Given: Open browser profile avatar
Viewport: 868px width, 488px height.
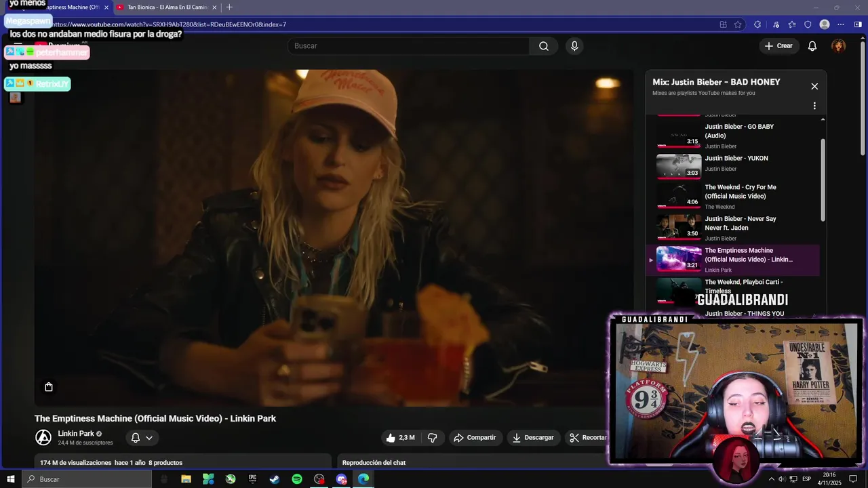Looking at the screenshot, I should [x=825, y=24].
